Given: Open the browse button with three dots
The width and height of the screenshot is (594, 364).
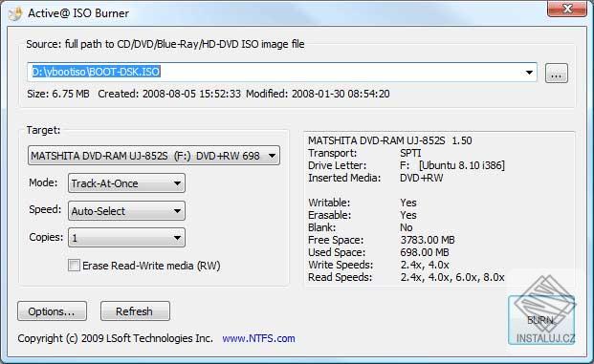Looking at the screenshot, I should tap(556, 73).
